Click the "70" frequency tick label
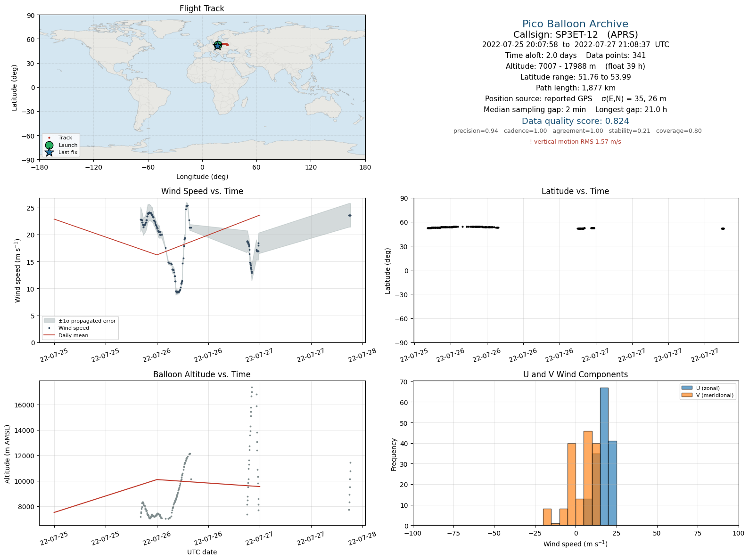 click(x=404, y=382)
